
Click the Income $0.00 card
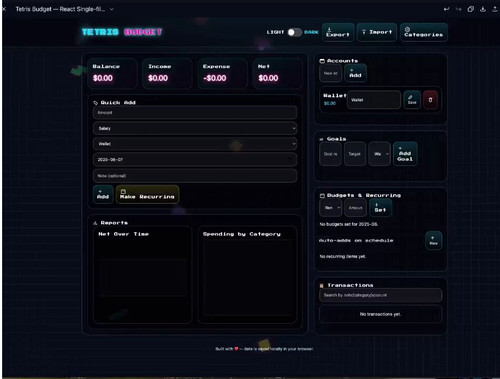167,73
